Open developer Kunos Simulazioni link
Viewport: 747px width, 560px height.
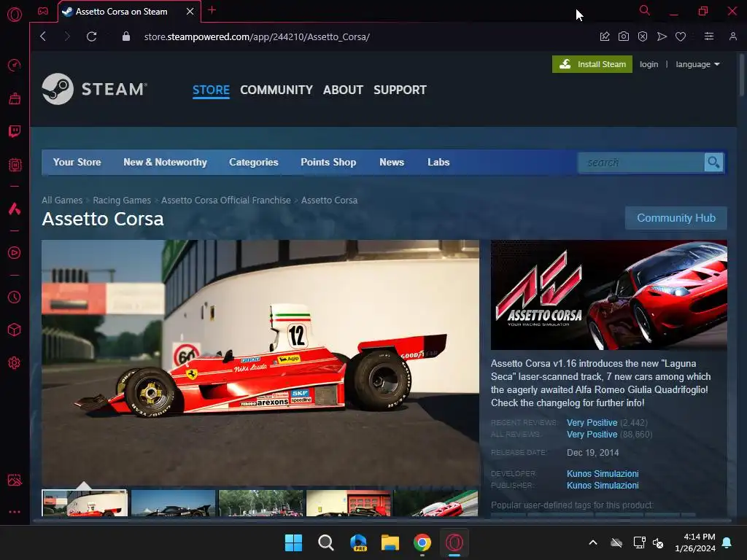603,474
